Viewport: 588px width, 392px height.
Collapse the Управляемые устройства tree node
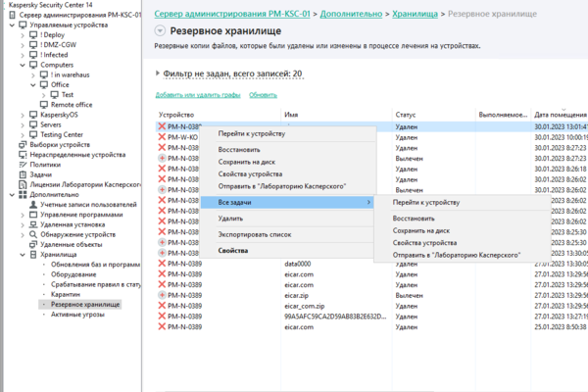point(12,25)
